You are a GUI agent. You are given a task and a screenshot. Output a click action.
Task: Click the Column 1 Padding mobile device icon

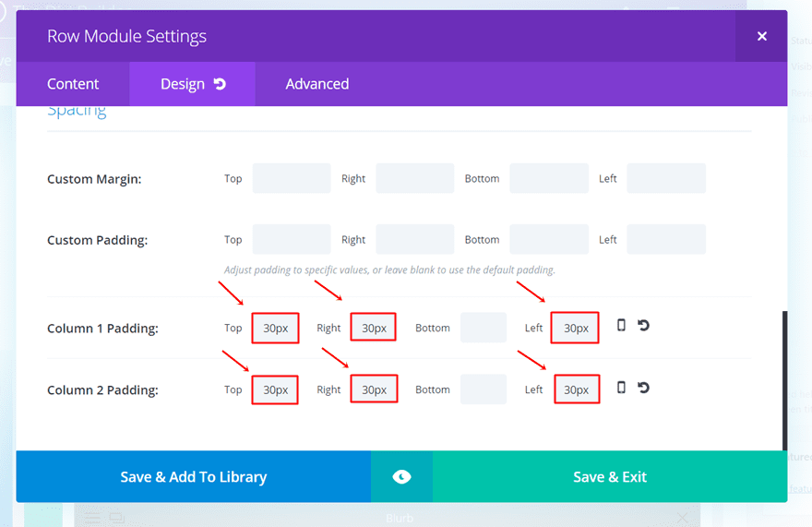[x=621, y=326]
